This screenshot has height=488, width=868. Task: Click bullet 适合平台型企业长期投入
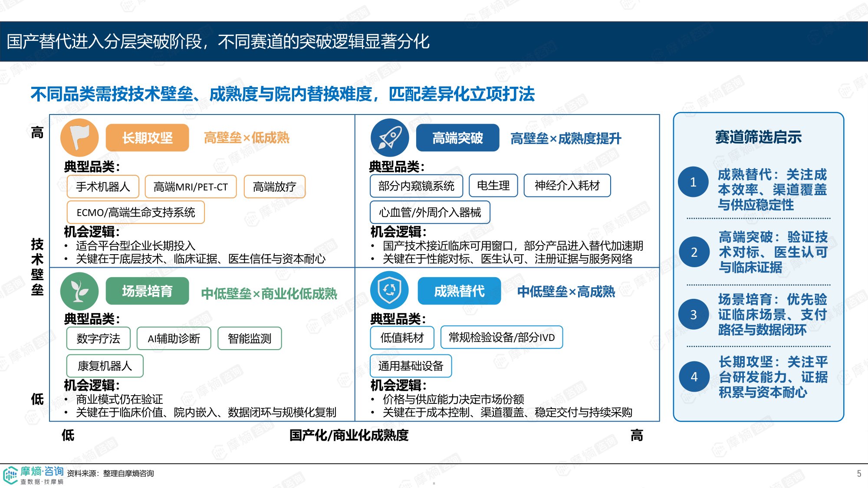pyautogui.click(x=136, y=246)
